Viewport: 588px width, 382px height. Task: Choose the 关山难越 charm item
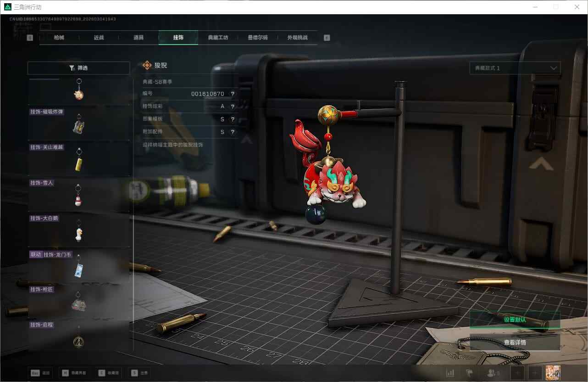[x=78, y=159]
